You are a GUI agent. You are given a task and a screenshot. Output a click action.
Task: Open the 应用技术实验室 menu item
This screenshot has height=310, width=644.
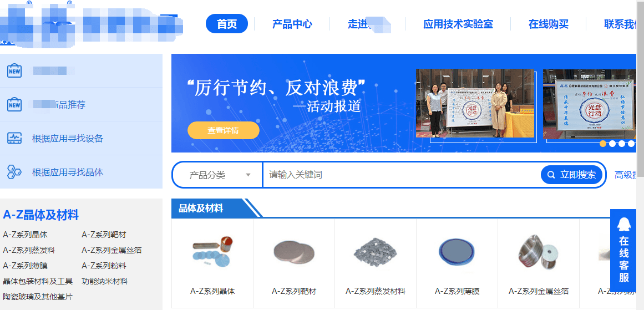click(x=458, y=24)
